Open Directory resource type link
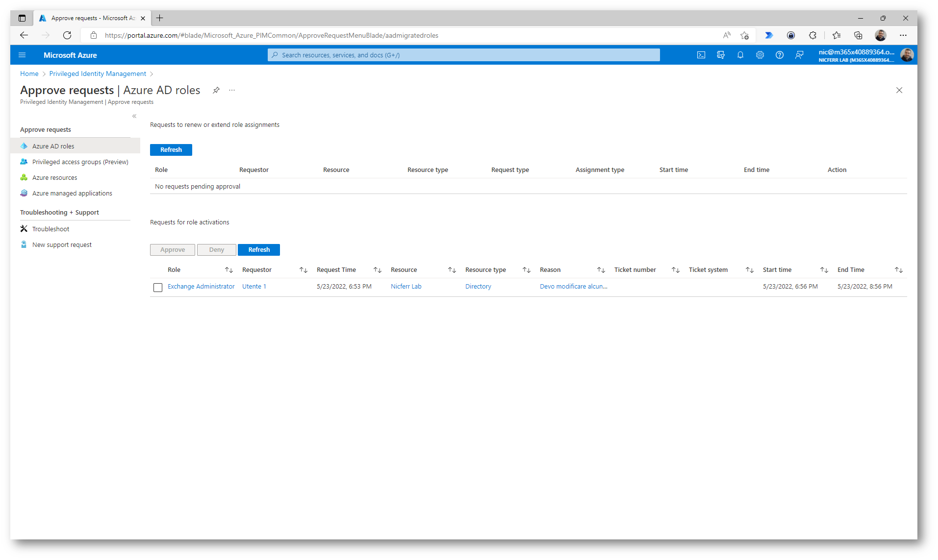938x560 pixels. click(x=478, y=287)
